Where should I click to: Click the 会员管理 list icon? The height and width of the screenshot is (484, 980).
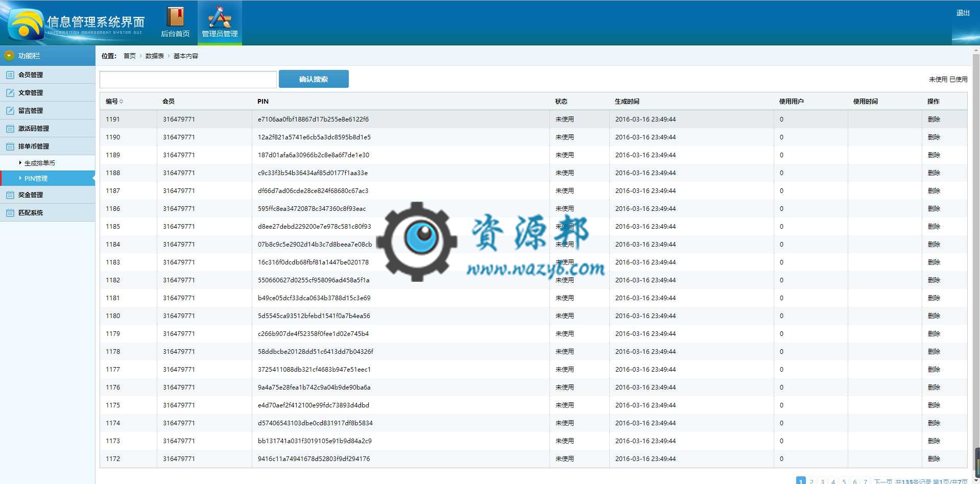coord(10,75)
